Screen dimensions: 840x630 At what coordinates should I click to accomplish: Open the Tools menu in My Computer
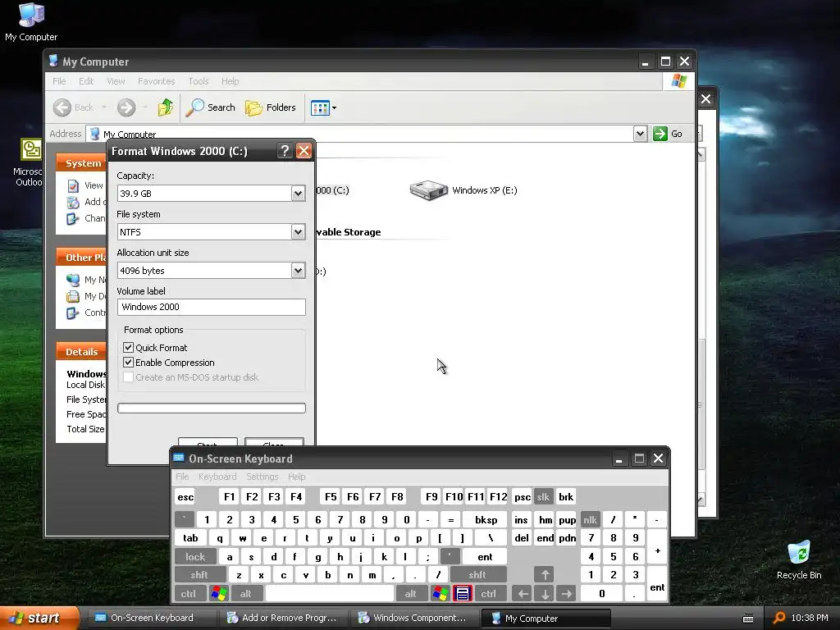pos(199,81)
